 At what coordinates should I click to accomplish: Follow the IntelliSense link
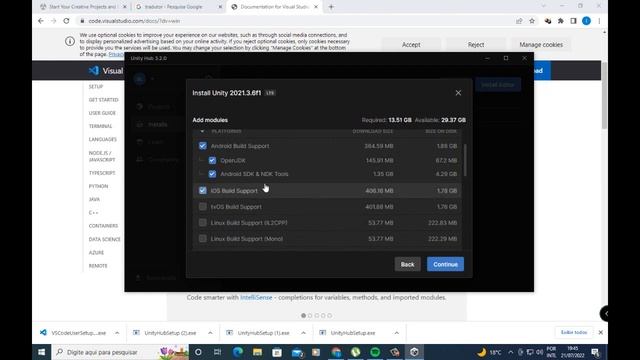[256, 298]
